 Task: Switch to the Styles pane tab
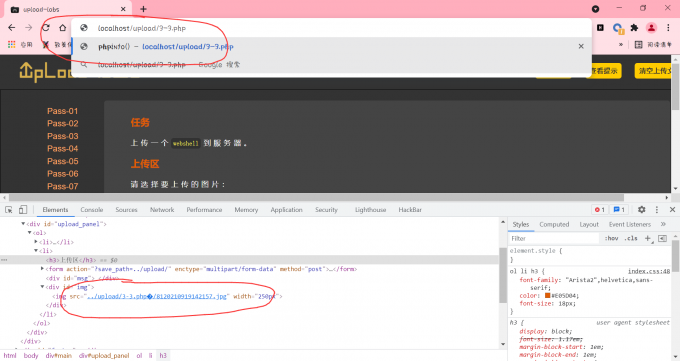click(520, 224)
